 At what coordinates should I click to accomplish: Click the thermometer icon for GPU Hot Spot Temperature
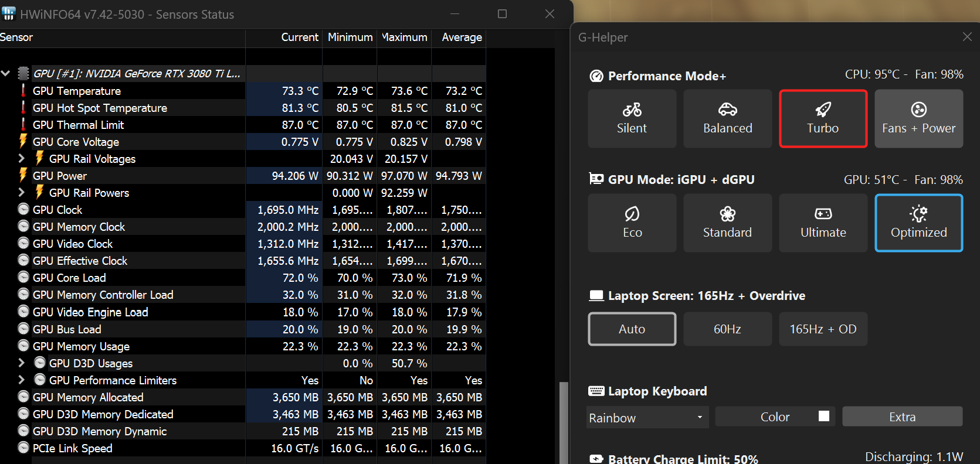pyautogui.click(x=23, y=107)
